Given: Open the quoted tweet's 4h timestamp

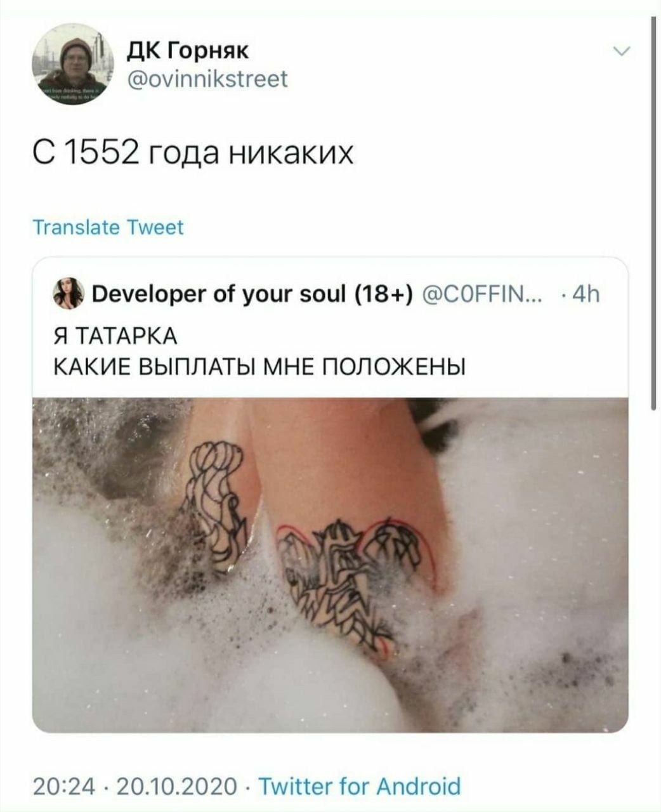Looking at the screenshot, I should (x=580, y=295).
